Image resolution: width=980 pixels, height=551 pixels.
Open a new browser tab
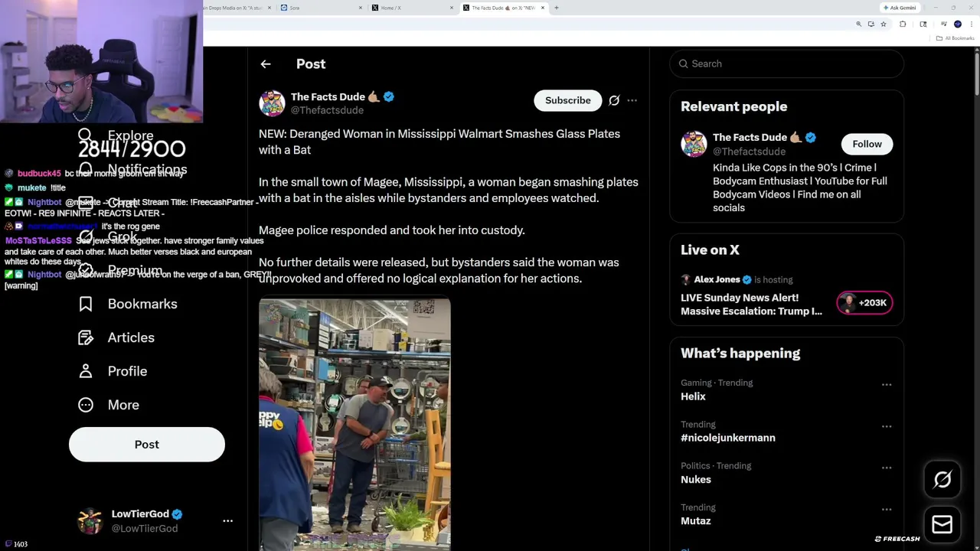tap(557, 8)
